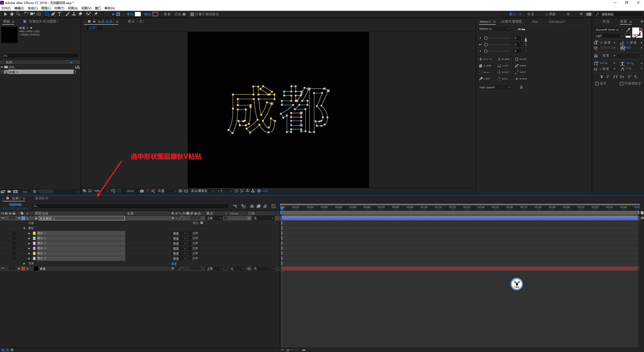Image resolution: width=644 pixels, height=352 pixels.
Task: Select the Hand tool
Action: [x=12, y=14]
